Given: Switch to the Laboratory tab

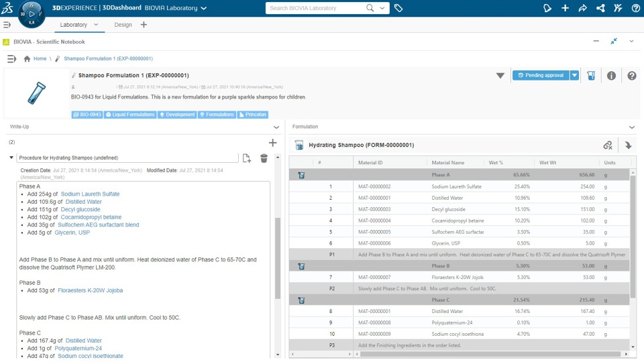Looking at the screenshot, I should click(74, 25).
